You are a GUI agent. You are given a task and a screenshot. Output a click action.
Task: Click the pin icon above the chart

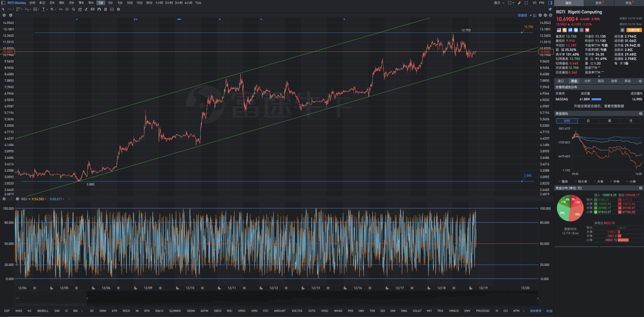[550, 9]
